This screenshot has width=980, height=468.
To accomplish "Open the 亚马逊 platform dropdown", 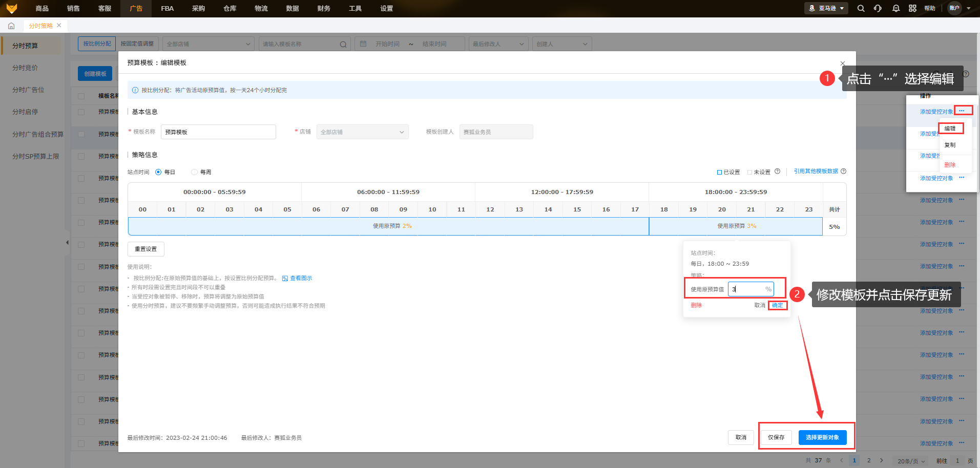I will pos(826,8).
